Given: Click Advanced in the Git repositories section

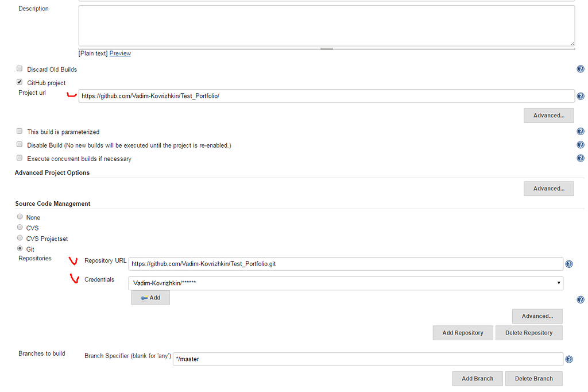Looking at the screenshot, I should pyautogui.click(x=537, y=316).
